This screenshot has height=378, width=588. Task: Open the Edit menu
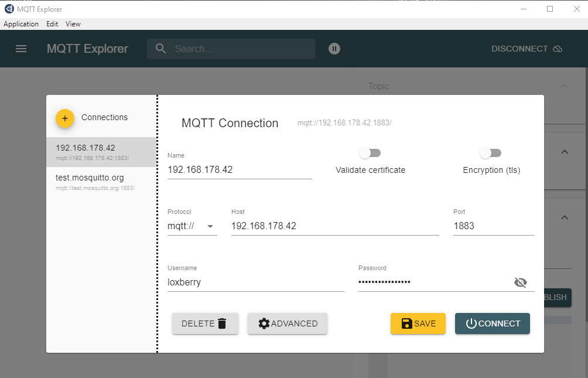click(x=52, y=24)
